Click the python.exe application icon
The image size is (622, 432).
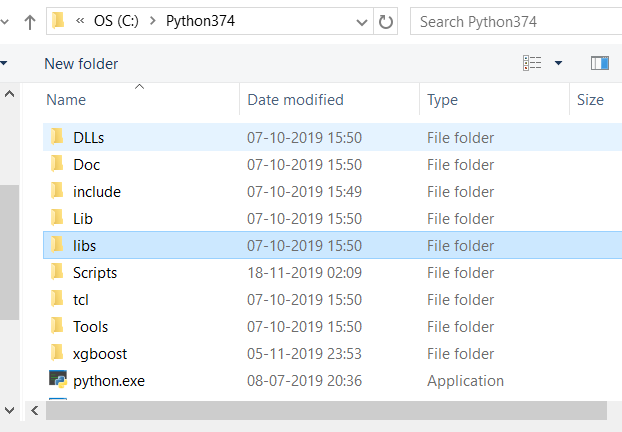(58, 379)
